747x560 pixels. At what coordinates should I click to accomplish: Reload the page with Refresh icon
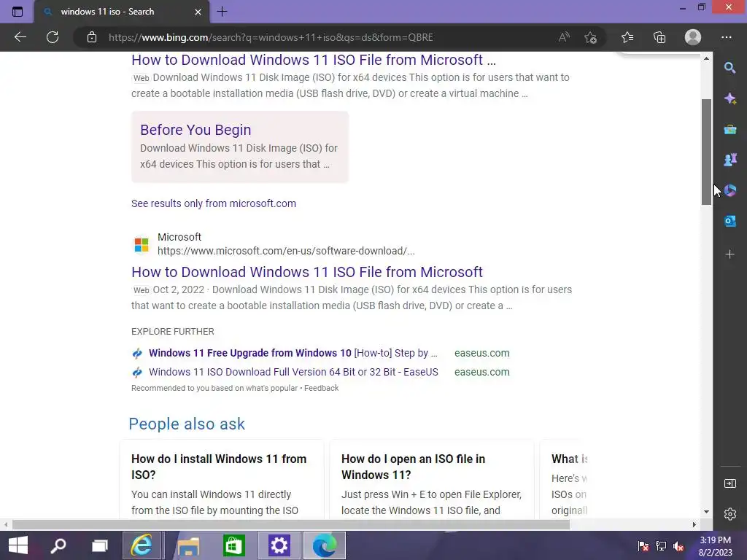53,37
